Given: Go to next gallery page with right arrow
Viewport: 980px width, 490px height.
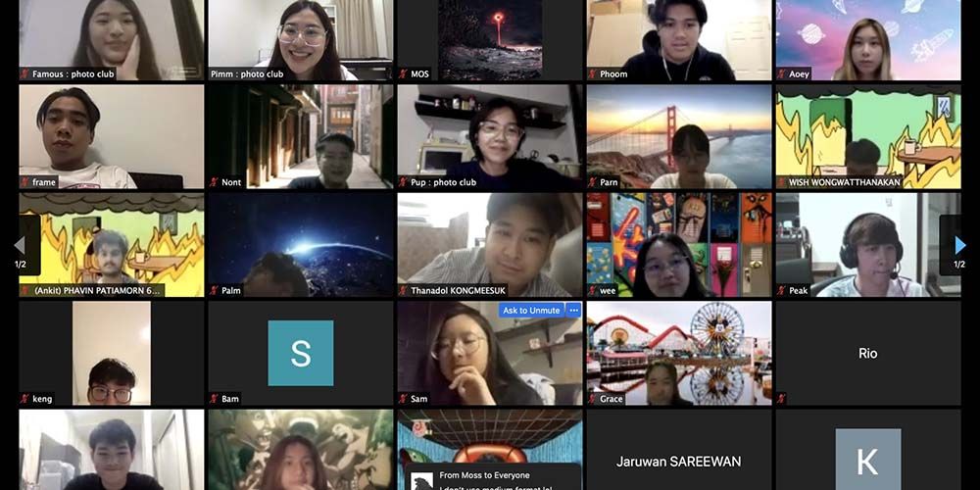Looking at the screenshot, I should pyautogui.click(x=959, y=245).
